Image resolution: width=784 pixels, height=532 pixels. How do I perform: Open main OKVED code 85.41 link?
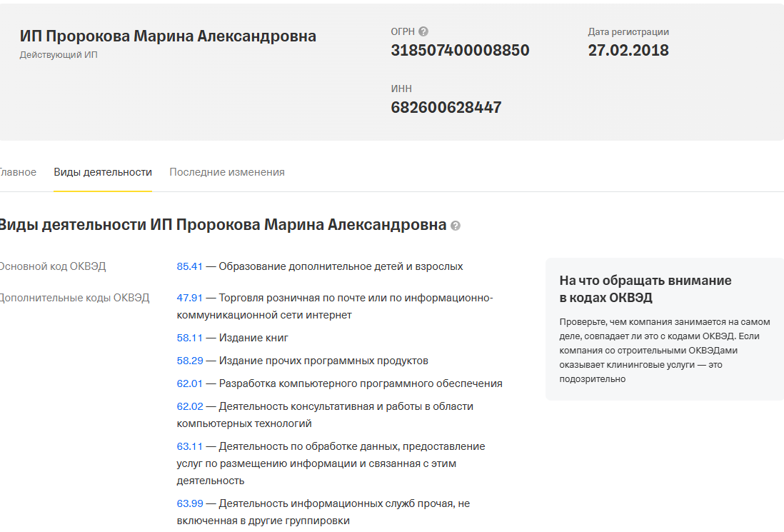(190, 266)
